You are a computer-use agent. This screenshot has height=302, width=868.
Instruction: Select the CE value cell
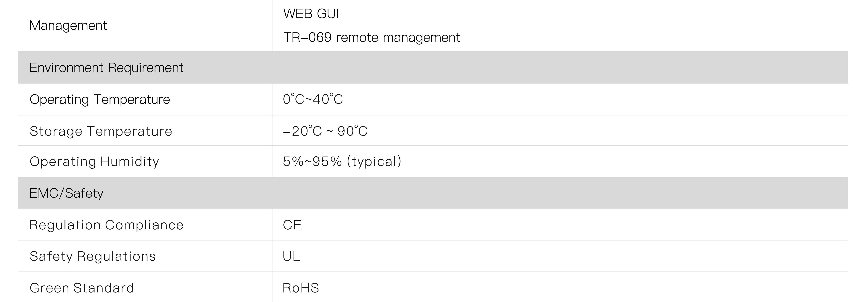click(x=292, y=225)
